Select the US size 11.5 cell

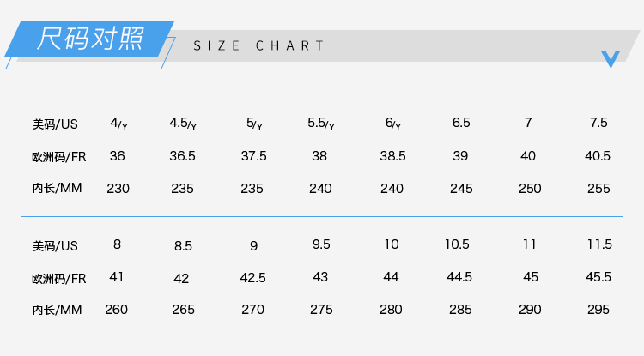[599, 244]
